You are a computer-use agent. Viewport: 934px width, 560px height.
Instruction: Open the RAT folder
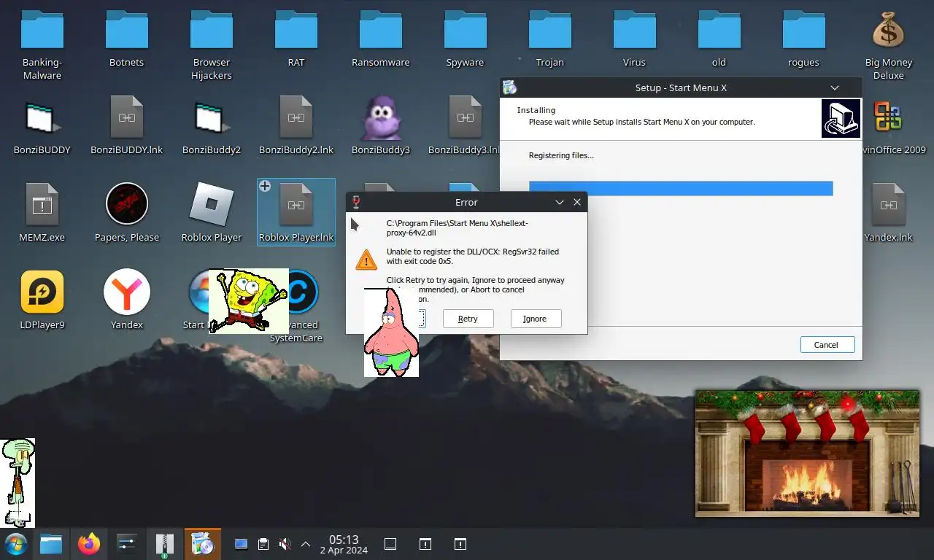(x=296, y=29)
